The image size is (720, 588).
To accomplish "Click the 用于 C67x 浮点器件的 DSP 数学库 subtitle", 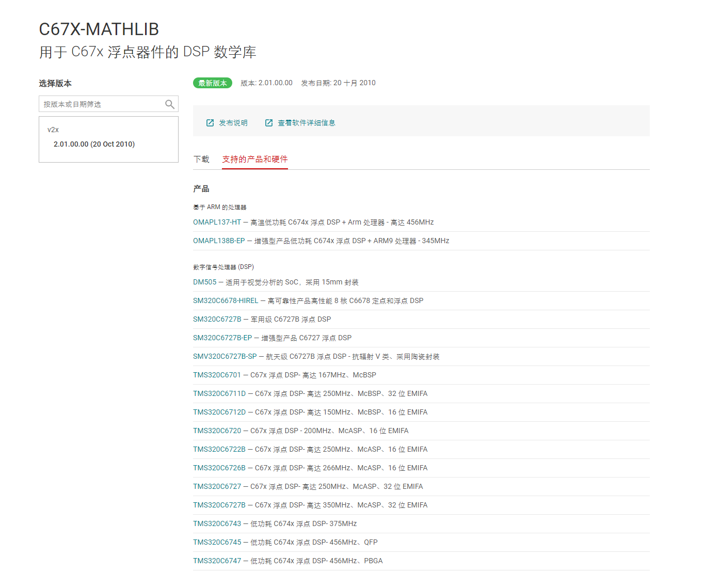I will coord(148,52).
